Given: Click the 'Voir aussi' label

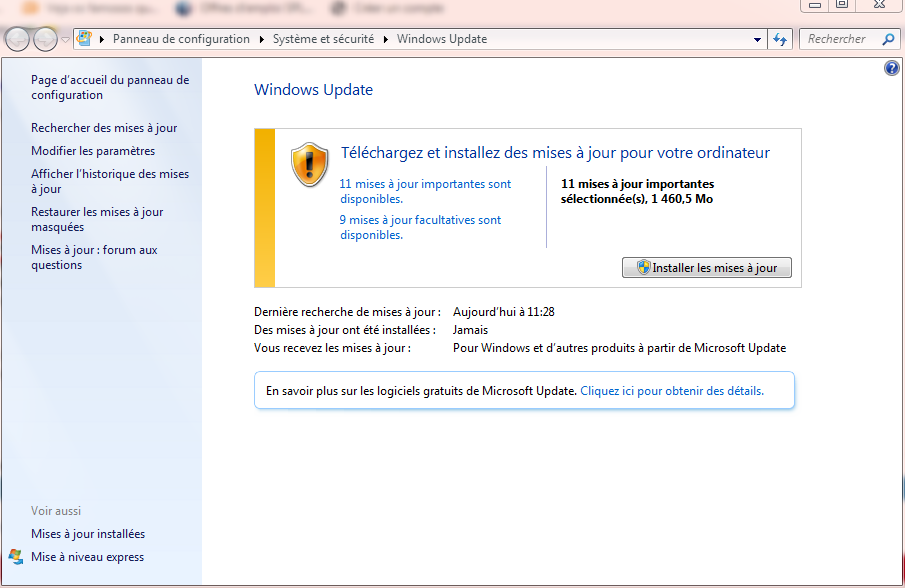Looking at the screenshot, I should click(x=56, y=511).
